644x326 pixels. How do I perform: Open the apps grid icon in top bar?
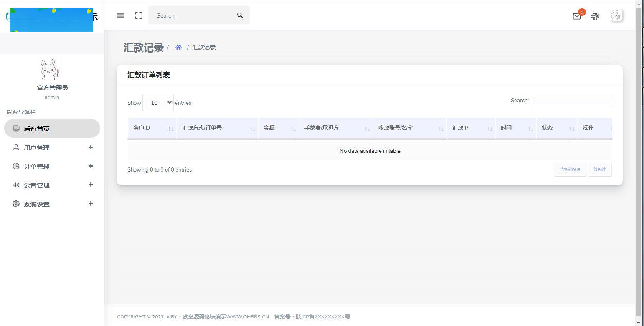click(x=595, y=16)
